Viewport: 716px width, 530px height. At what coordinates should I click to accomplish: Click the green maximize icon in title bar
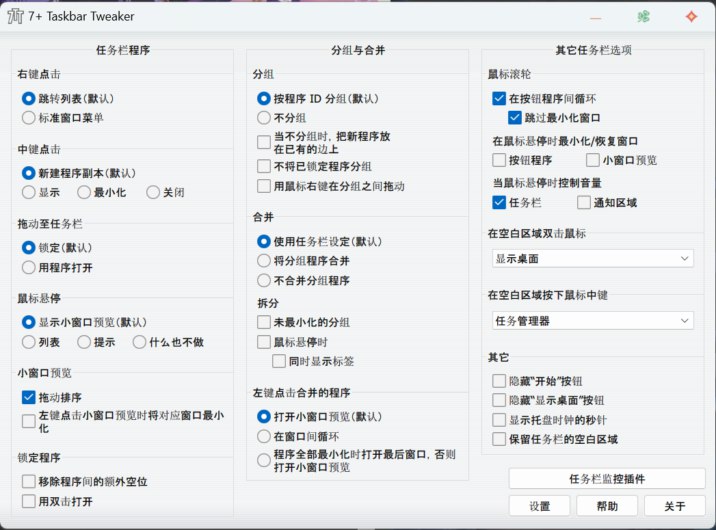click(x=644, y=17)
